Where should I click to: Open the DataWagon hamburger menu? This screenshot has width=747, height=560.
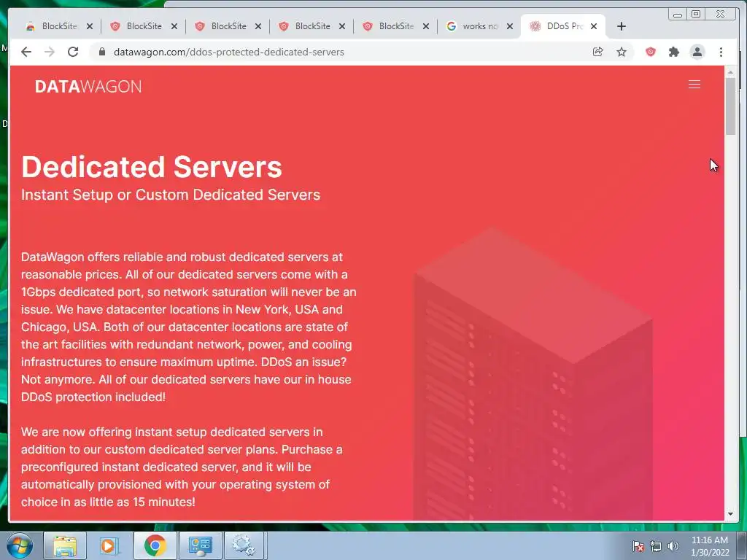point(694,85)
